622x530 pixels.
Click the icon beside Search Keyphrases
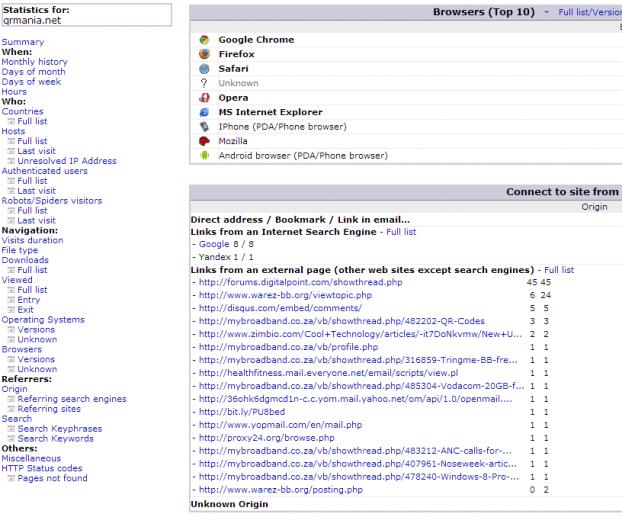coord(11,429)
